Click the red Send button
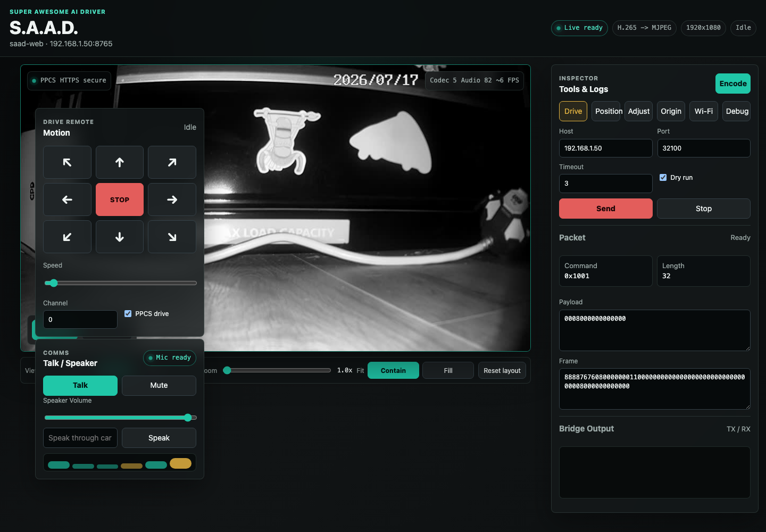The image size is (766, 532). 606,209
